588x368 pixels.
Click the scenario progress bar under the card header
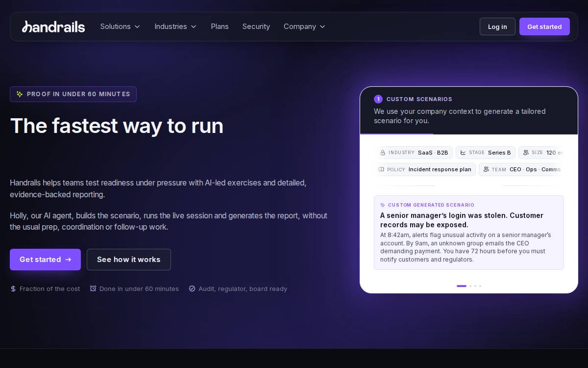pos(396,133)
